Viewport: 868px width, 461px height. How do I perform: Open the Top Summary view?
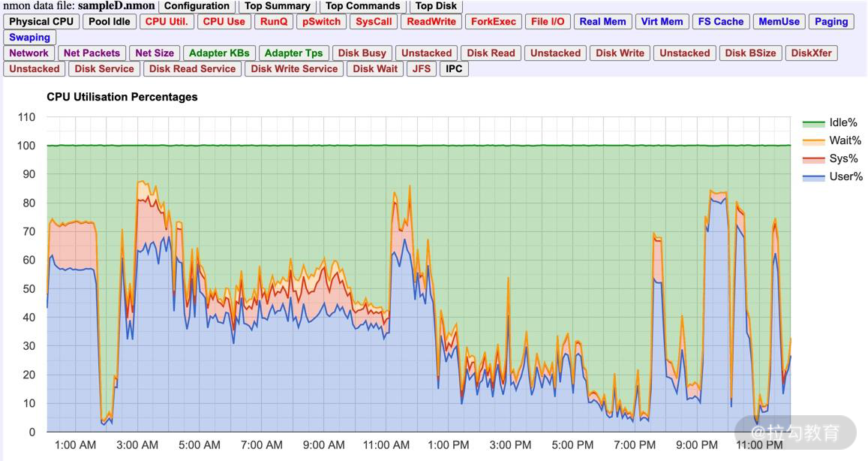tap(277, 6)
